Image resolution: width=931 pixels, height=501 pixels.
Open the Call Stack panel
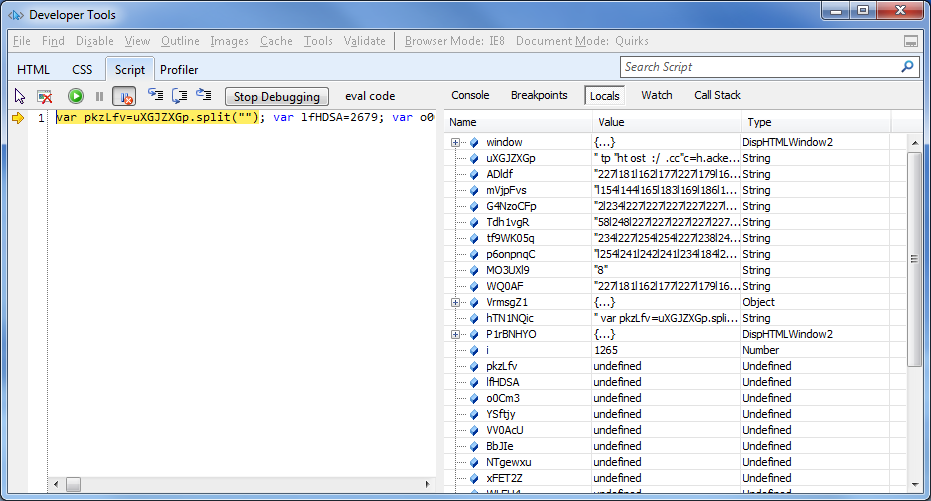(x=717, y=95)
